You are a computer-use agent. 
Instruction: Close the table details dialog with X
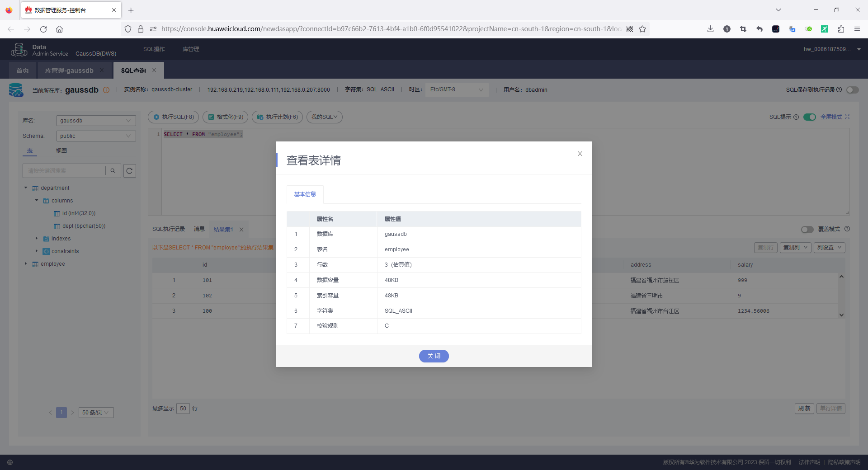pos(580,154)
